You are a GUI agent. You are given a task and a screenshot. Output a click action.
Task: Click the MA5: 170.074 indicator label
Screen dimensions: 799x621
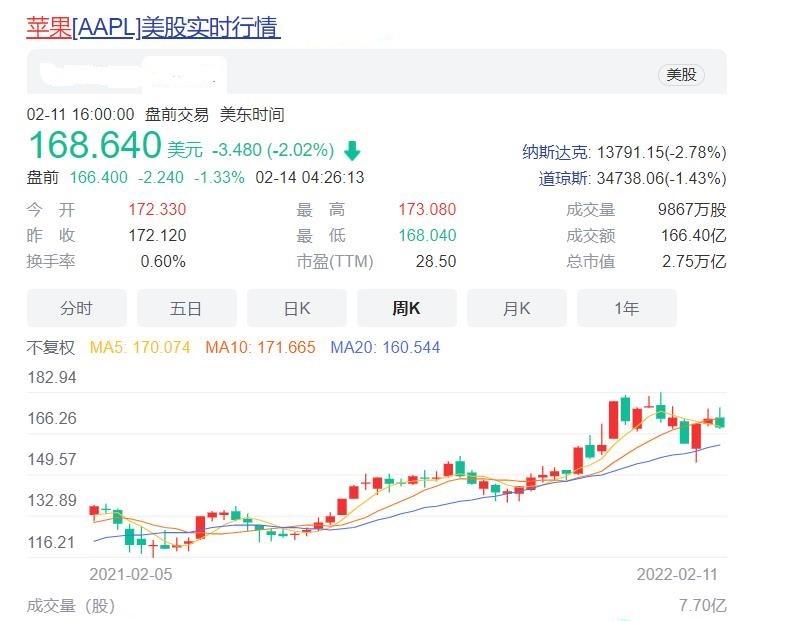[140, 347]
